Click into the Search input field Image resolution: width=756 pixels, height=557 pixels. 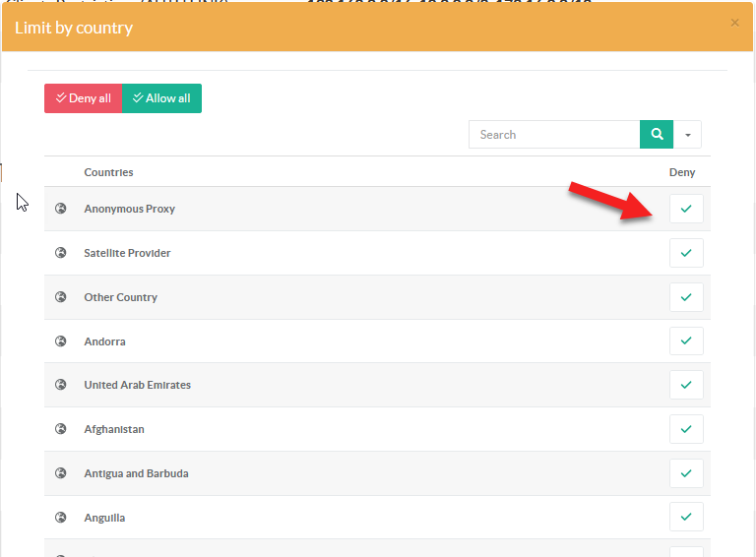(x=554, y=135)
